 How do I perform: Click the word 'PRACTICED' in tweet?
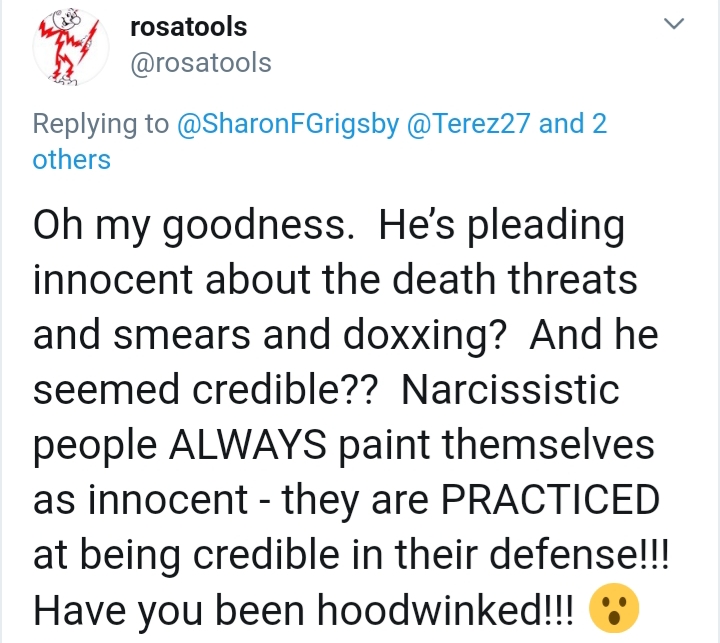pos(550,500)
